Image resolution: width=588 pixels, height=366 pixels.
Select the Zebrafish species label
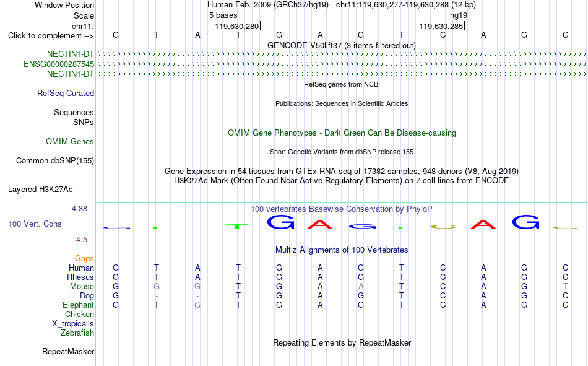click(x=77, y=333)
